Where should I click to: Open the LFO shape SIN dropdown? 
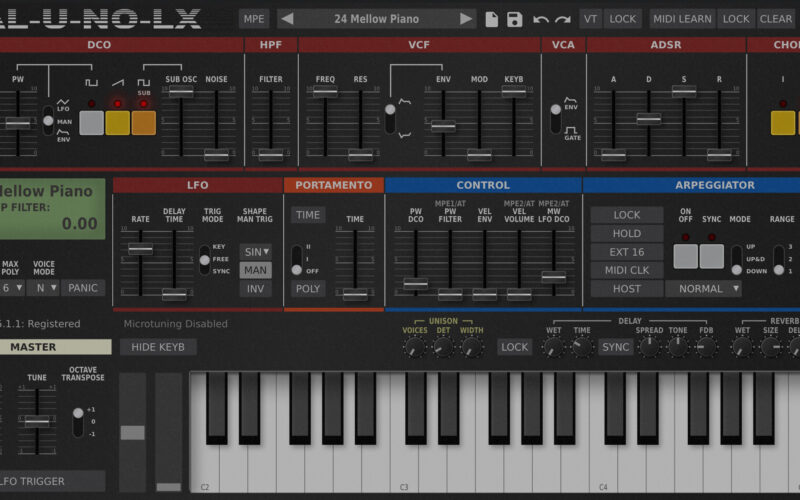pyautogui.click(x=255, y=251)
